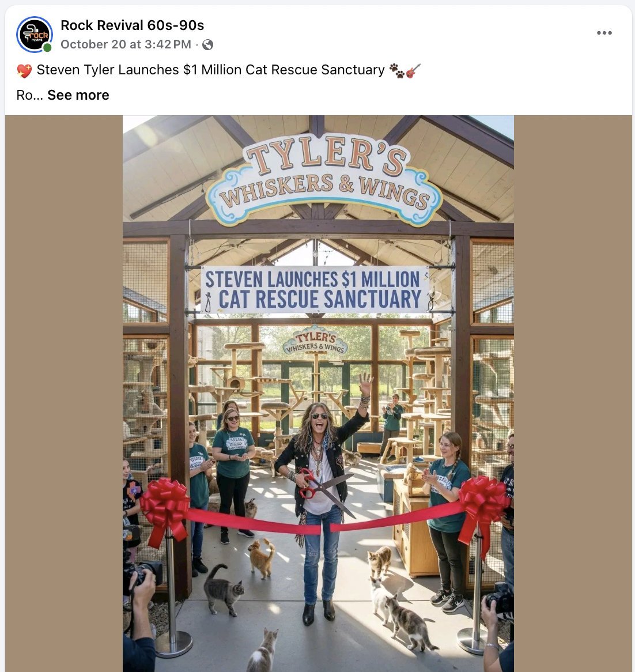Click the orange cat in the photo

click(262, 559)
